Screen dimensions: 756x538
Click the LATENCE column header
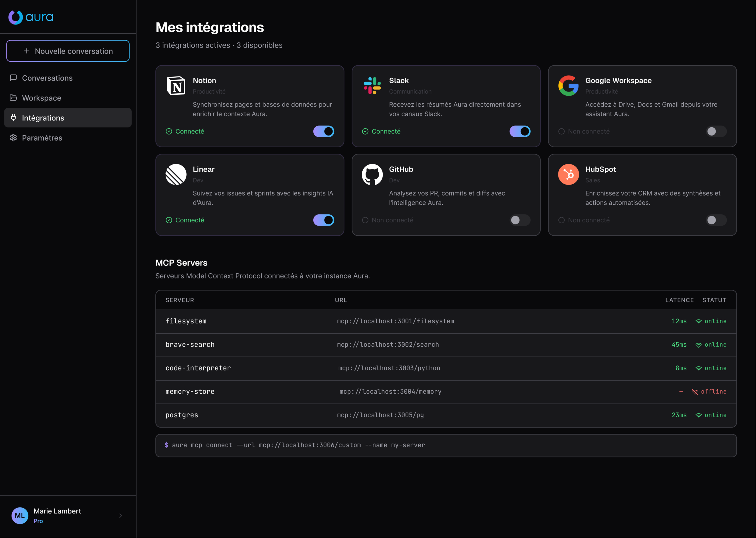coord(680,300)
